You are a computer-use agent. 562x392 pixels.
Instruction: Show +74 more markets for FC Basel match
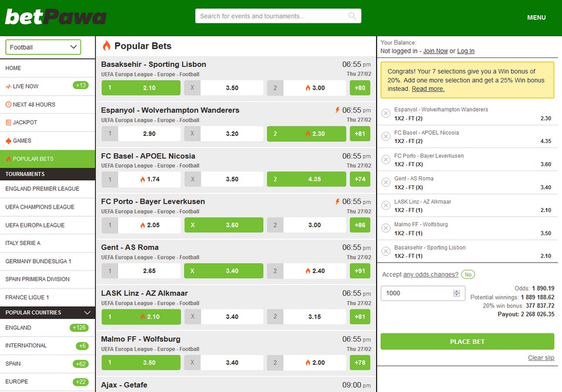[x=360, y=179]
